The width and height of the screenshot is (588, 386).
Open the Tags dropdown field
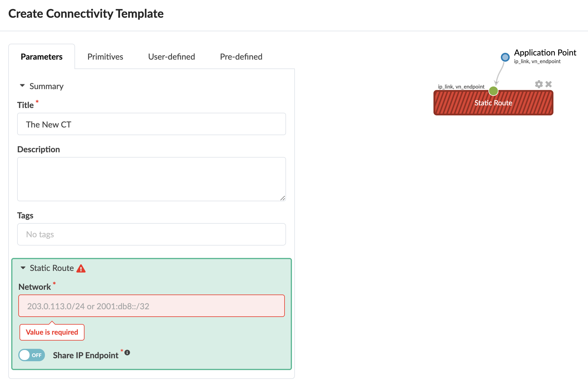[151, 234]
